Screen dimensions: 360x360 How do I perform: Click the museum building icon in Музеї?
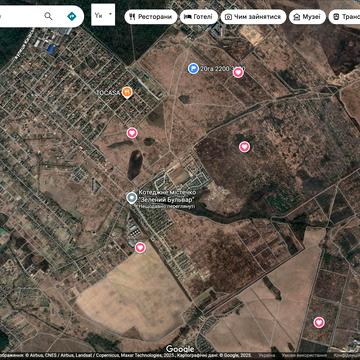pyautogui.click(x=296, y=17)
